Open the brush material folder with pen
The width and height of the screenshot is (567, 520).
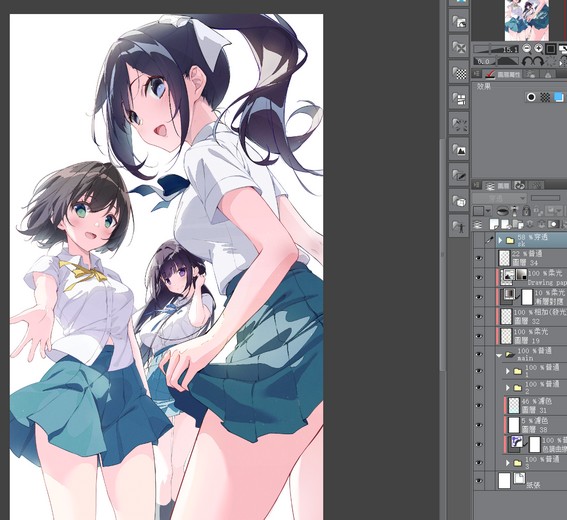coord(459,175)
